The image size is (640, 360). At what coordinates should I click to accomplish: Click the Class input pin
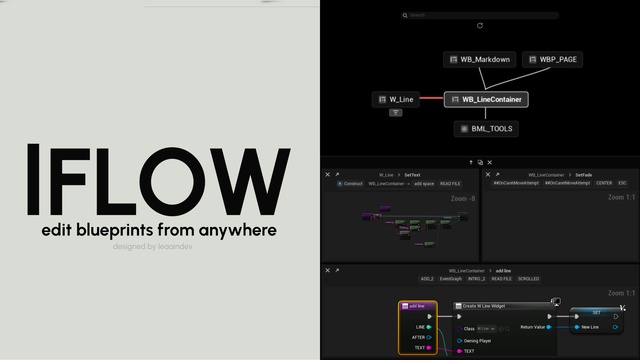pyautogui.click(x=459, y=329)
